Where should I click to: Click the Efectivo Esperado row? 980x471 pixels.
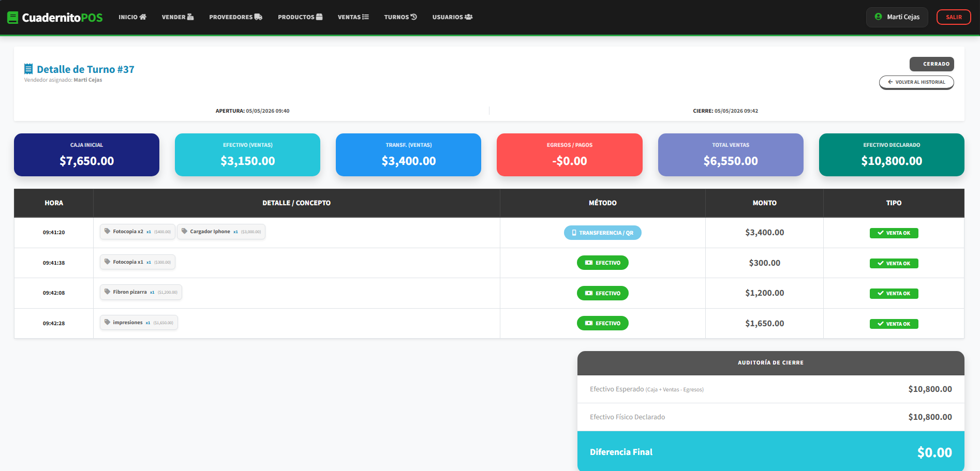(x=770, y=389)
